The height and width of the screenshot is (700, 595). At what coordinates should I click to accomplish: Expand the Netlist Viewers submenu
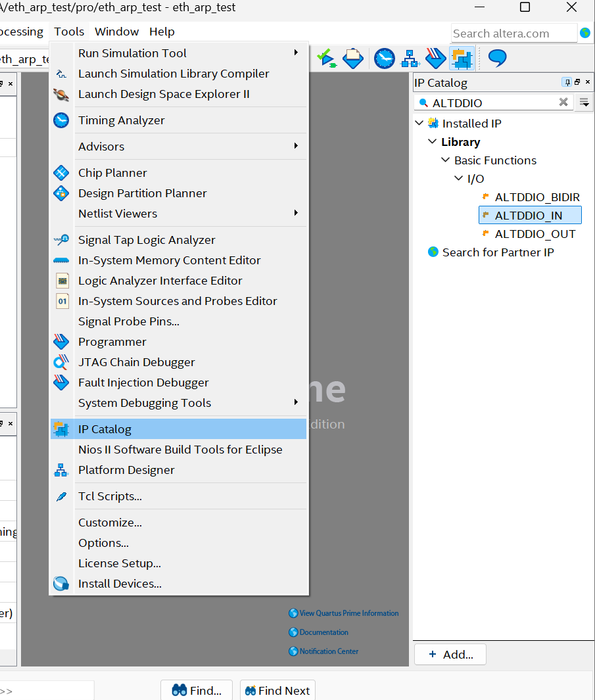click(296, 213)
